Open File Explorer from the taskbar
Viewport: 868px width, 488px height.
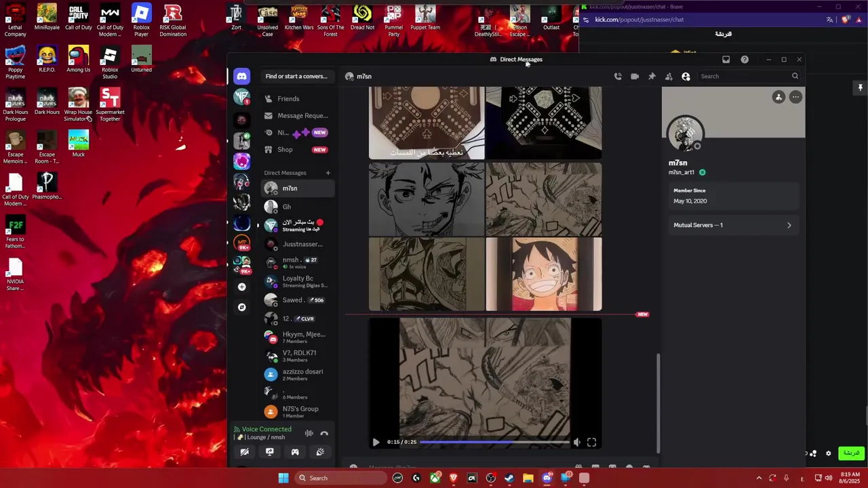click(528, 478)
